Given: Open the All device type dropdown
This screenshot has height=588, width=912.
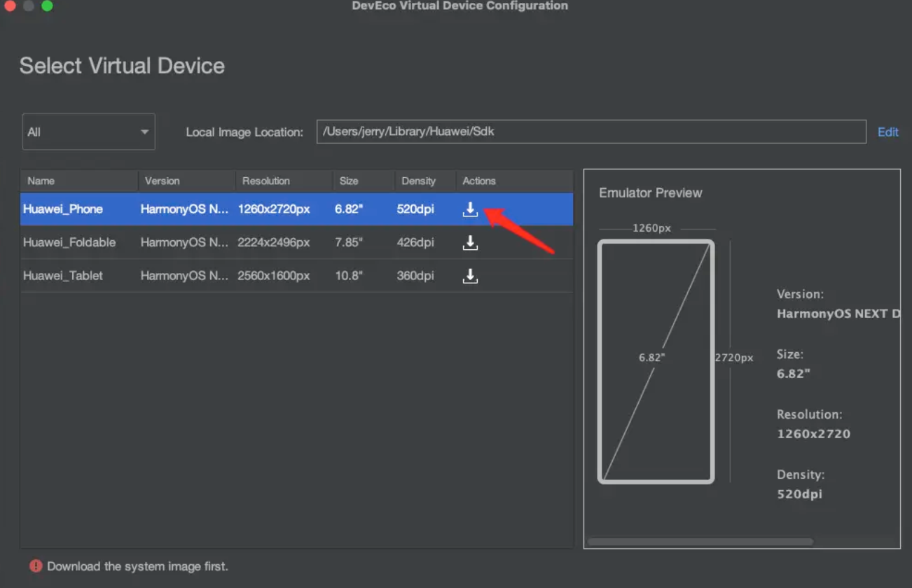Looking at the screenshot, I should click(x=89, y=132).
